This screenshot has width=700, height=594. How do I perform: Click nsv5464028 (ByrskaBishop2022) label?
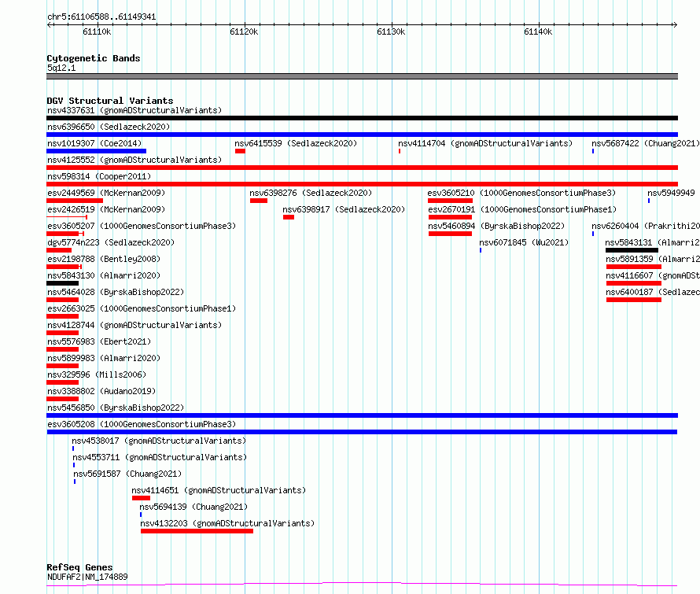(116, 292)
